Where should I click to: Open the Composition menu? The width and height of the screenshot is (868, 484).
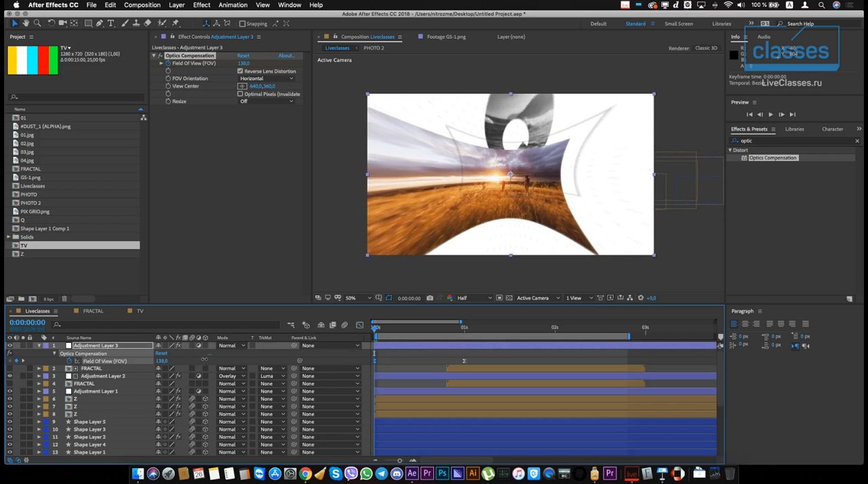[142, 5]
